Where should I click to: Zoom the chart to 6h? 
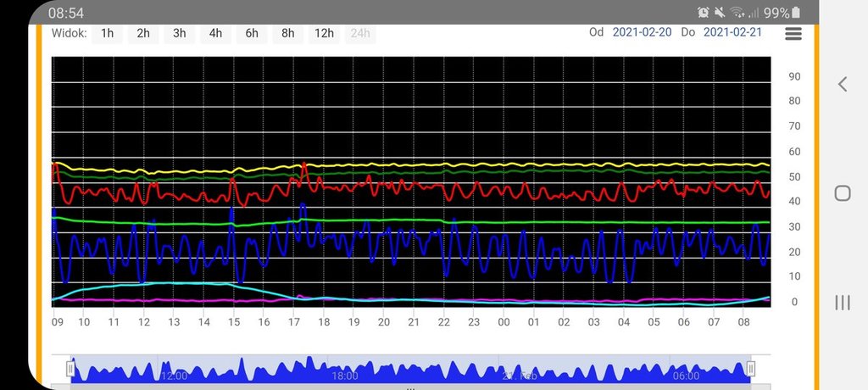pyautogui.click(x=252, y=33)
